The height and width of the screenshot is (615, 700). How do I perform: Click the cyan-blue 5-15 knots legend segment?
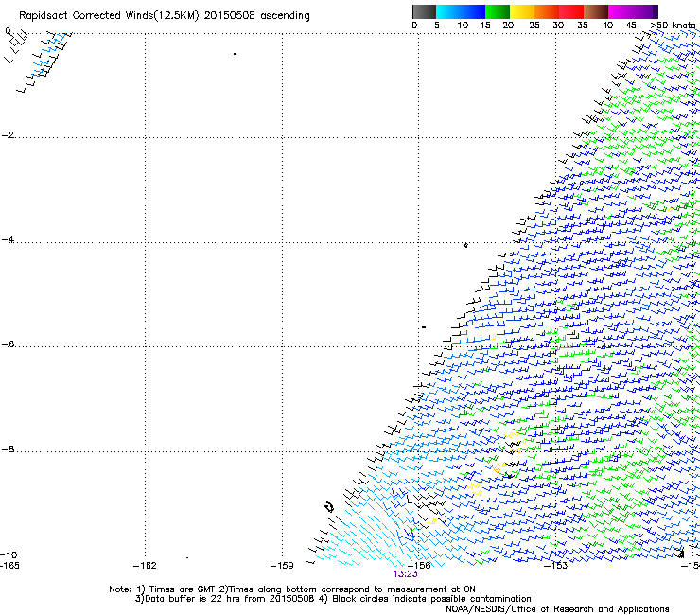click(x=461, y=11)
